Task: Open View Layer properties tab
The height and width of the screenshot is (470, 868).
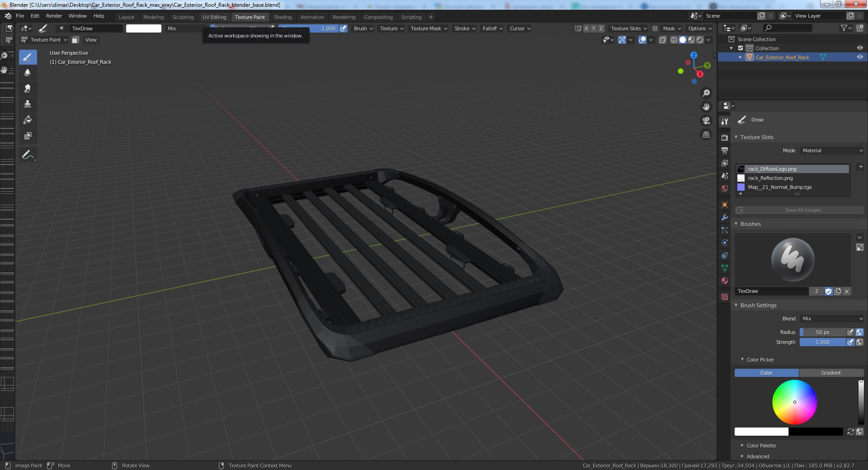Action: [725, 163]
